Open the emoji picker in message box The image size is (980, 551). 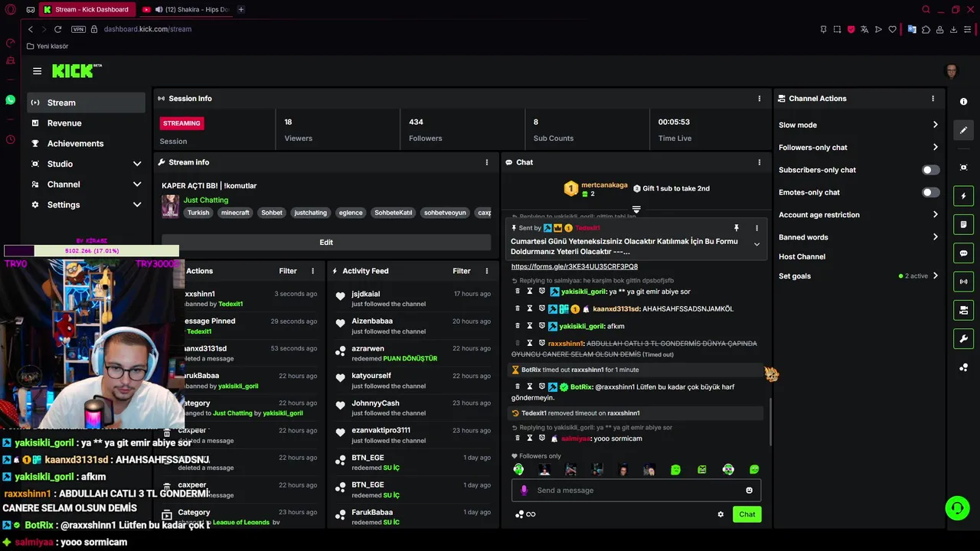[750, 491]
